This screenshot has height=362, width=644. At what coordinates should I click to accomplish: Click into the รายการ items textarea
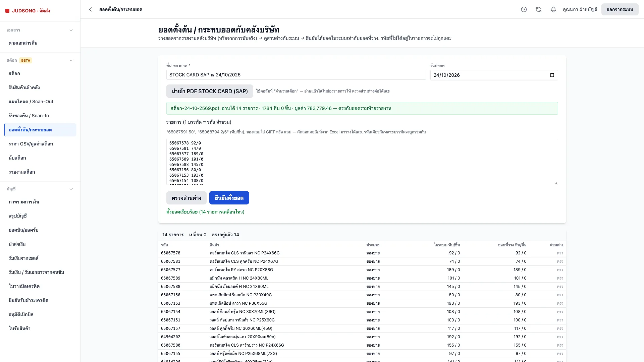(362, 162)
